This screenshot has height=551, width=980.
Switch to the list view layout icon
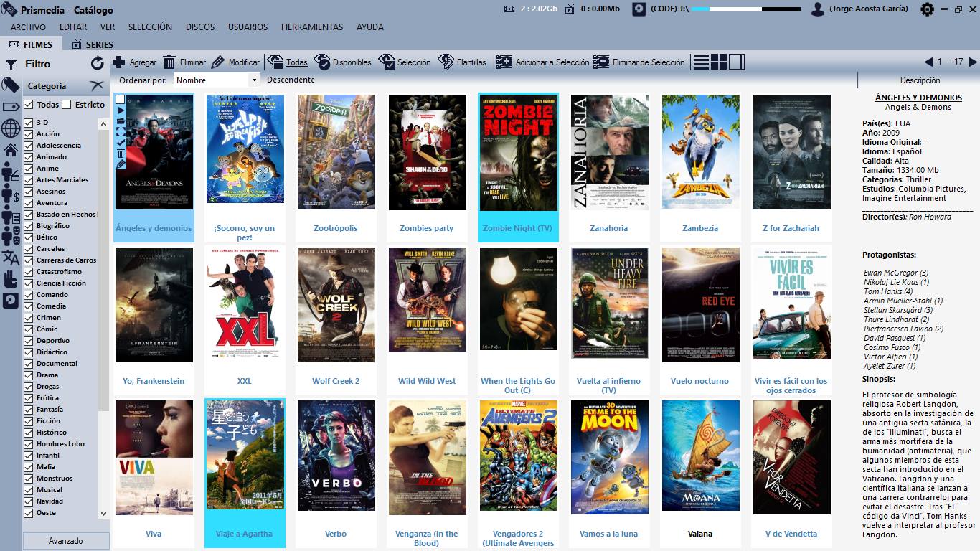(x=701, y=62)
